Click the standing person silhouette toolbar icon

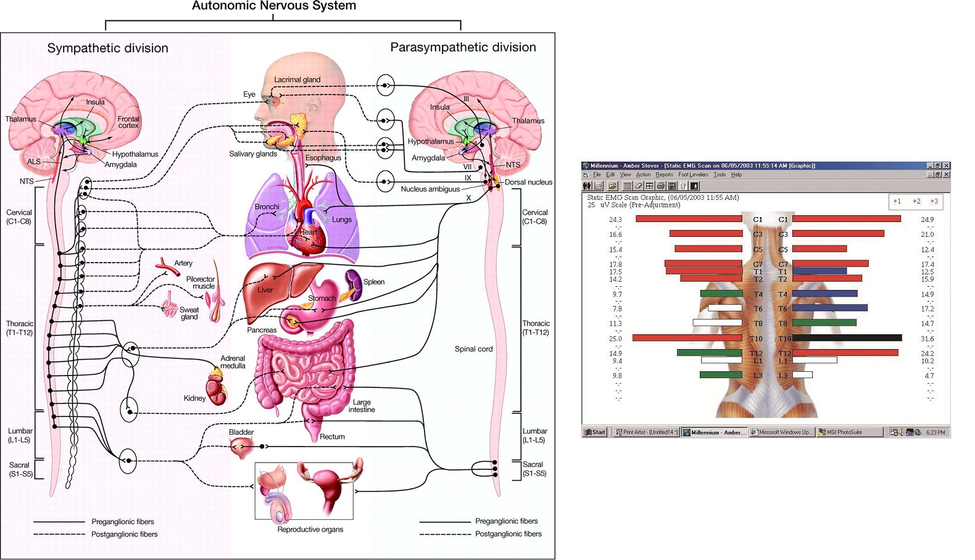click(694, 186)
